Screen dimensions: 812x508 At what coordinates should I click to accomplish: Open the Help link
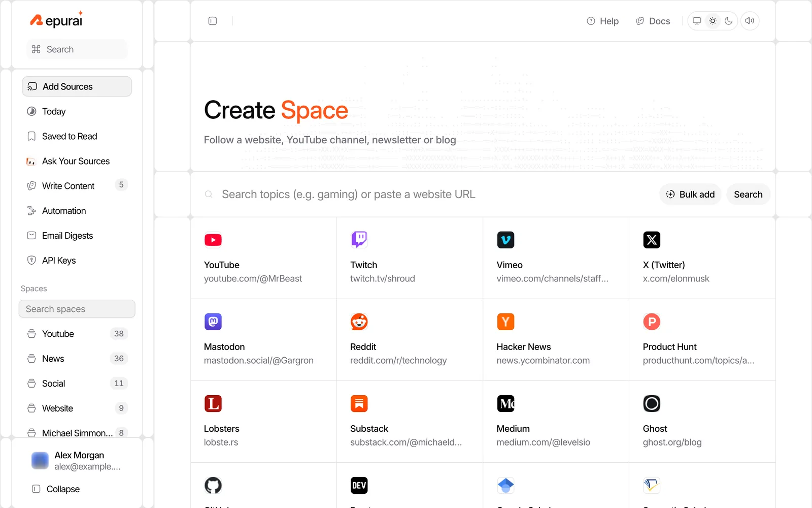click(602, 21)
